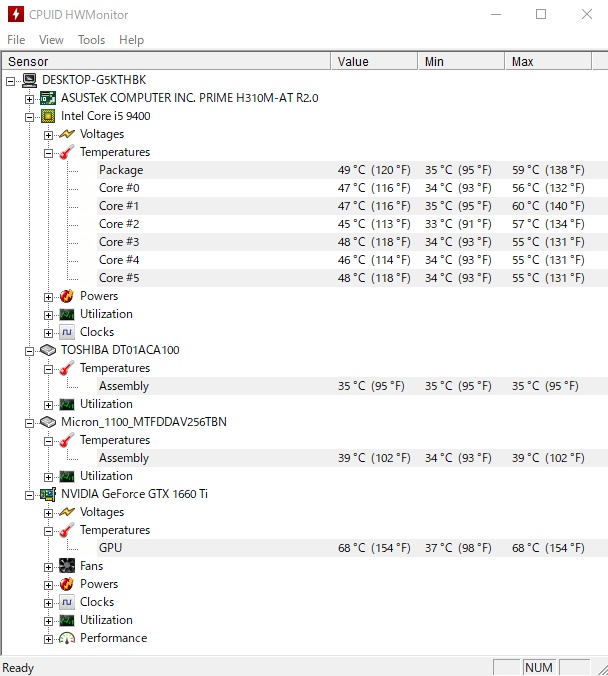This screenshot has width=608, height=676.
Task: Select the Micron Assembly temperature row
Action: point(352,458)
